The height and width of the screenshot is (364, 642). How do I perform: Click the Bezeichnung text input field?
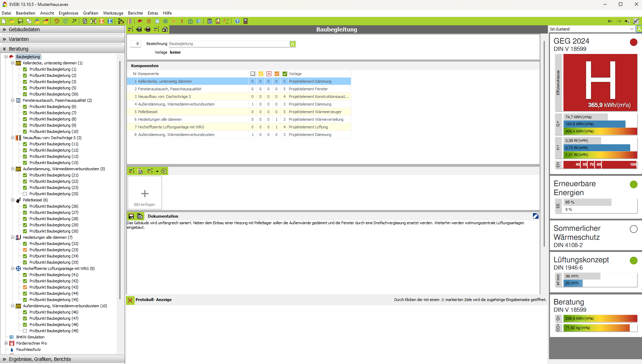coord(228,44)
